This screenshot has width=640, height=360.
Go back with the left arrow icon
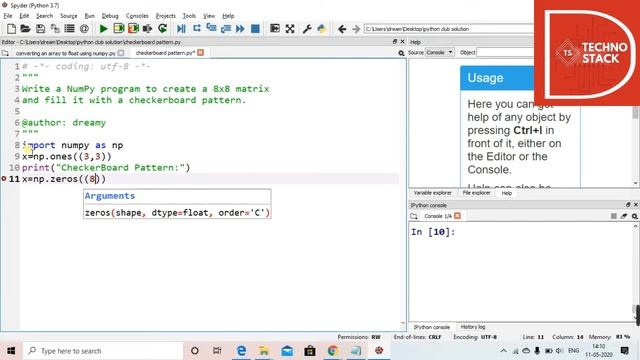pos(342,29)
